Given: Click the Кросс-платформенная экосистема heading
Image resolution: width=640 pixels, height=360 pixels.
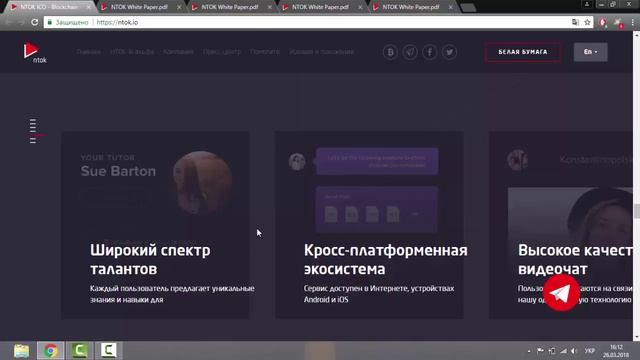Looking at the screenshot, I should [385, 260].
